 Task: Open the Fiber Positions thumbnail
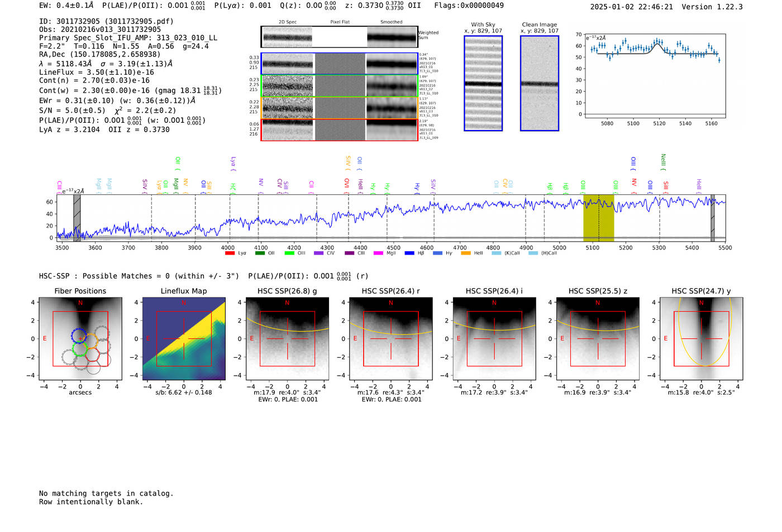point(80,339)
